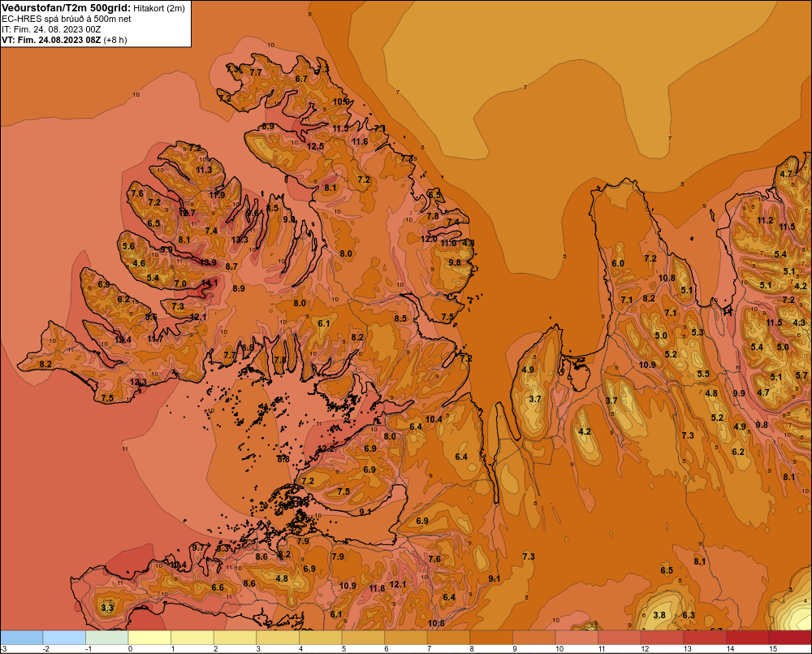Click the temperature value '11.3' on the map
Screen dimensions: 812x654
pos(204,170)
